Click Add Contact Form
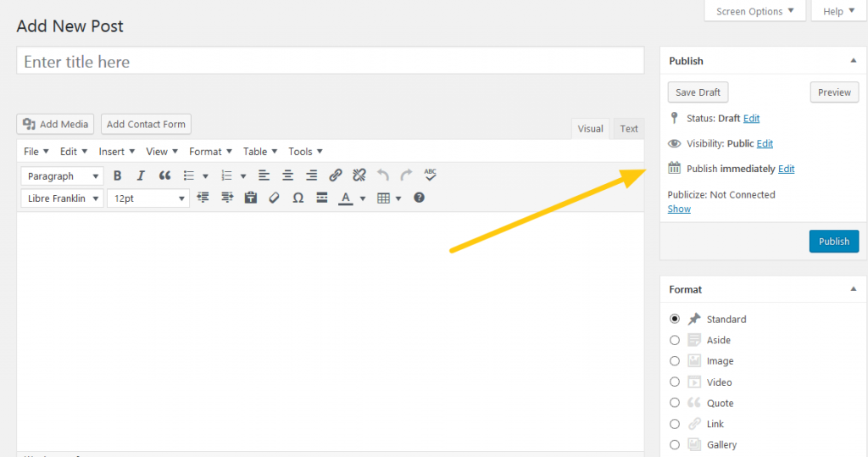This screenshot has height=457, width=868. click(146, 124)
